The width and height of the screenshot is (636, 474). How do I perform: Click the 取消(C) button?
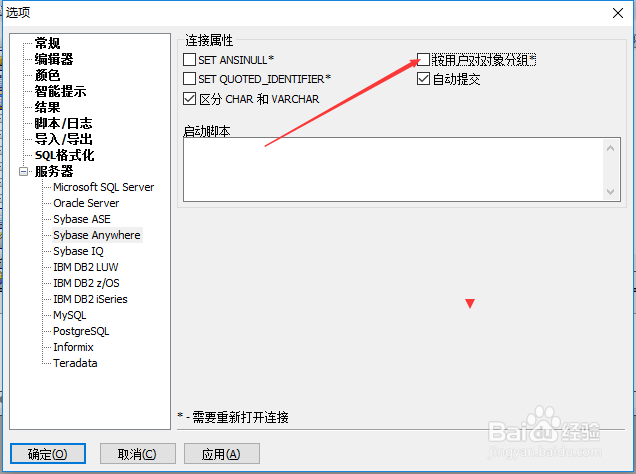[138, 454]
